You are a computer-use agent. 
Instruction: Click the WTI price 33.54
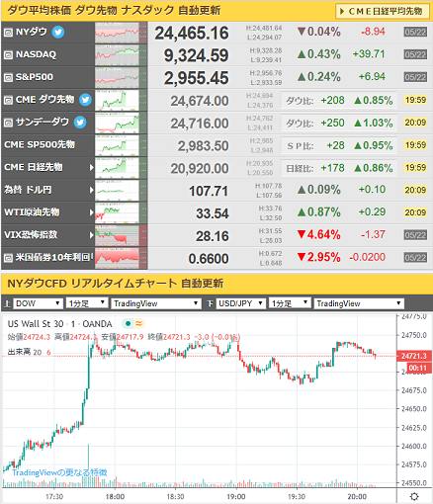(213, 213)
